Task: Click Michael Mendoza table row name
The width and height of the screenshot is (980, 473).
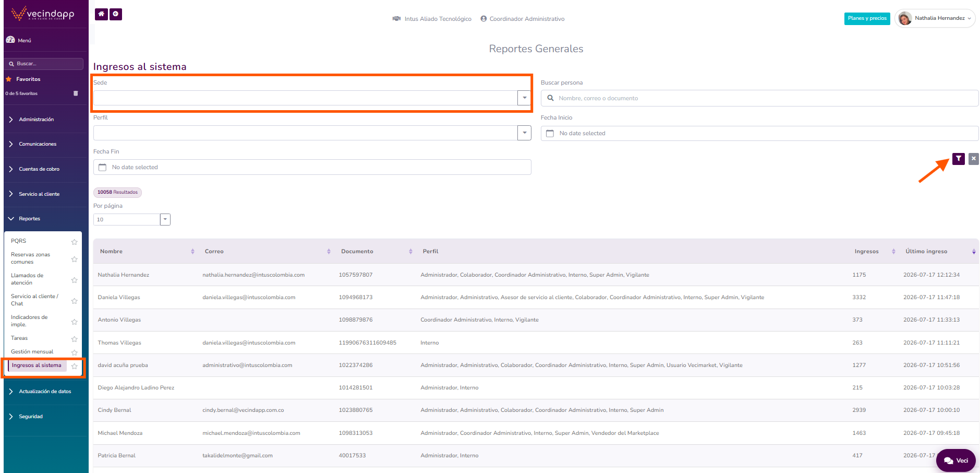Action: tap(120, 433)
